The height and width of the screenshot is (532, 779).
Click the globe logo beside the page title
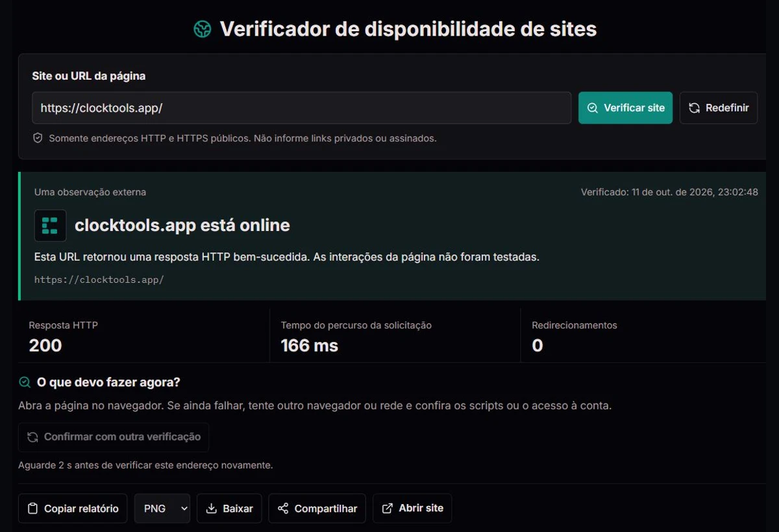pos(203,29)
